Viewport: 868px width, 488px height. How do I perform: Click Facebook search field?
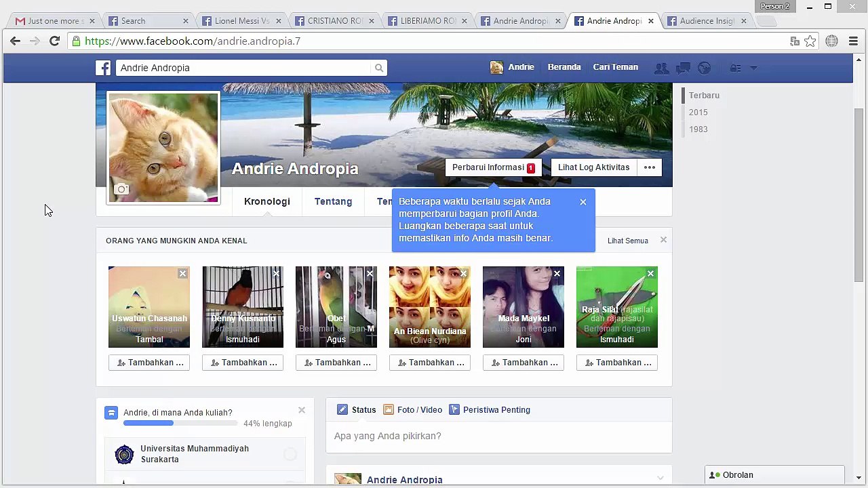coord(244,68)
